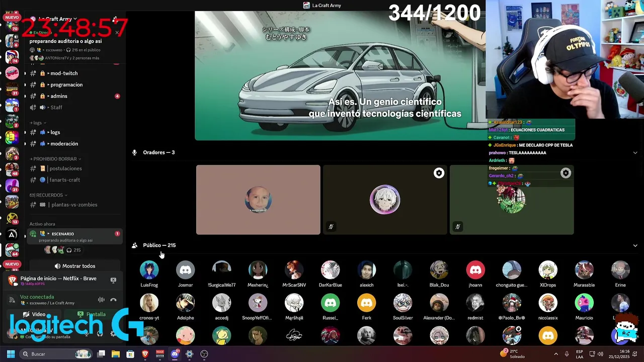Open the ESCENARIO stage under Activo ahora
Screen dimensions: 644x362
[74, 236]
